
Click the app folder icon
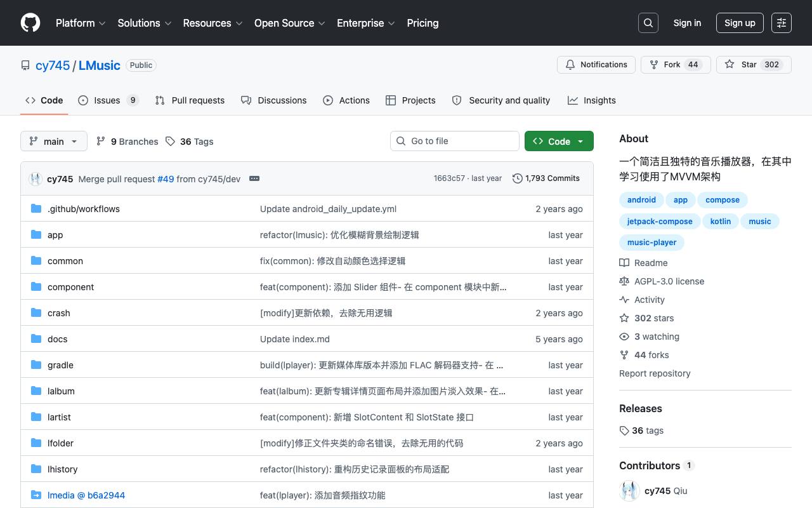pyautogui.click(x=36, y=234)
